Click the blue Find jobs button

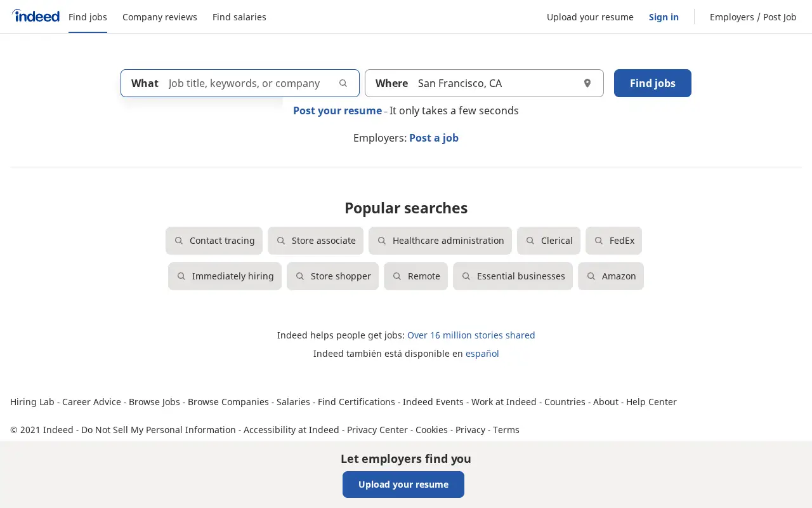click(x=653, y=83)
